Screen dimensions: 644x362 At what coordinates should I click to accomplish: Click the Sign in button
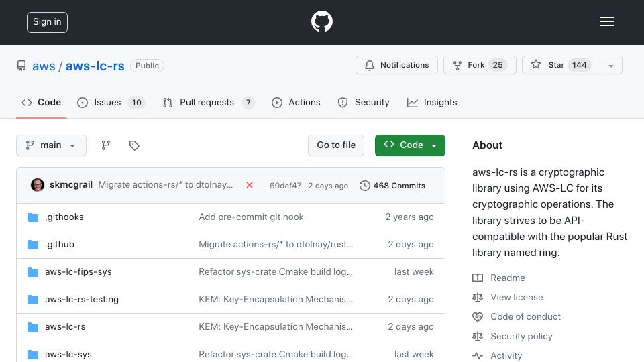click(x=47, y=22)
